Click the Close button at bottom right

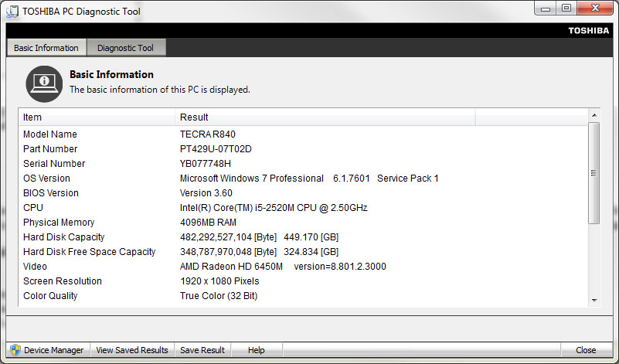click(586, 350)
